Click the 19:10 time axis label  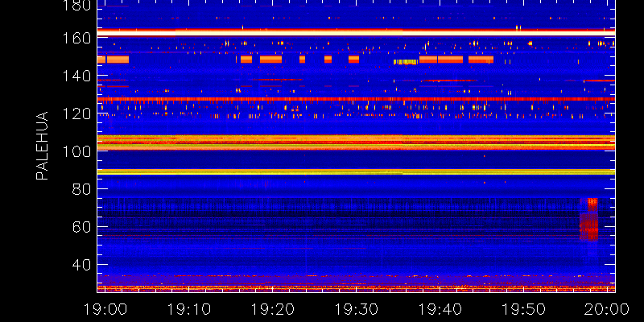click(x=188, y=309)
